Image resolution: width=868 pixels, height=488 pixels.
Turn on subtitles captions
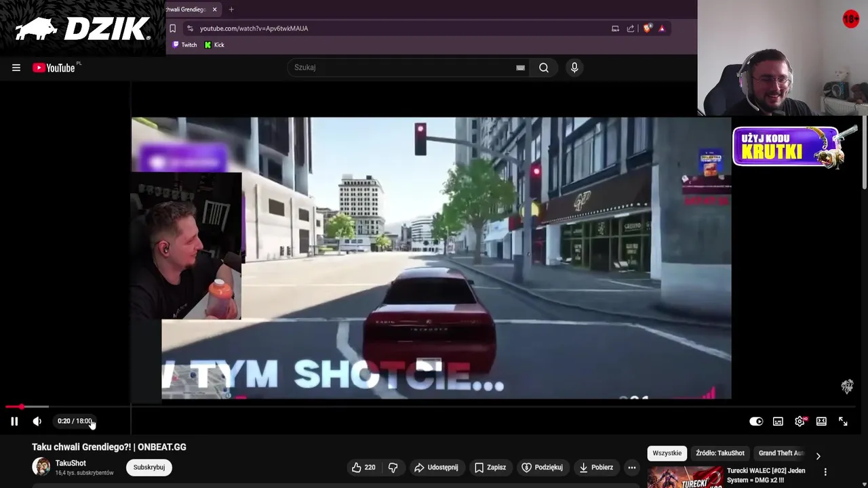click(x=778, y=422)
